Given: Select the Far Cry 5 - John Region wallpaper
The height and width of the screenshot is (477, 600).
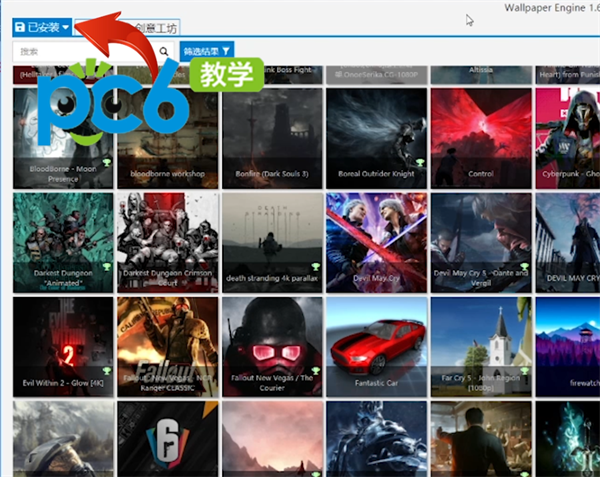Looking at the screenshot, I should point(481,347).
